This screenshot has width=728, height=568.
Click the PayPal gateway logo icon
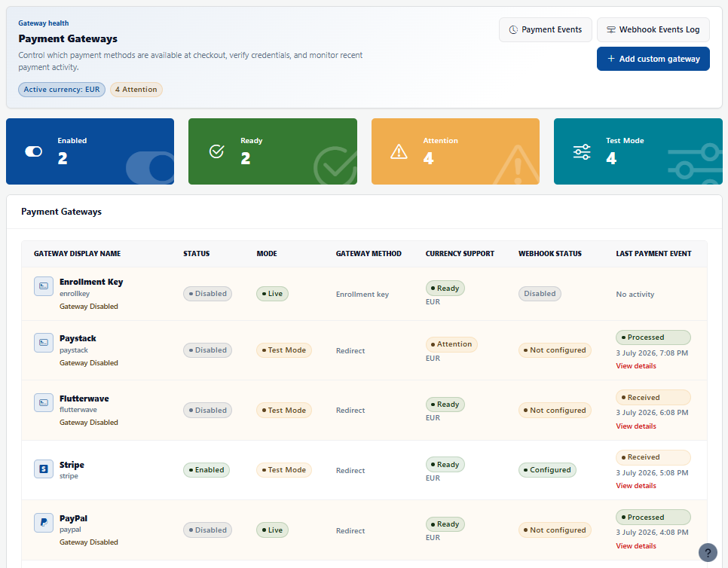click(44, 523)
